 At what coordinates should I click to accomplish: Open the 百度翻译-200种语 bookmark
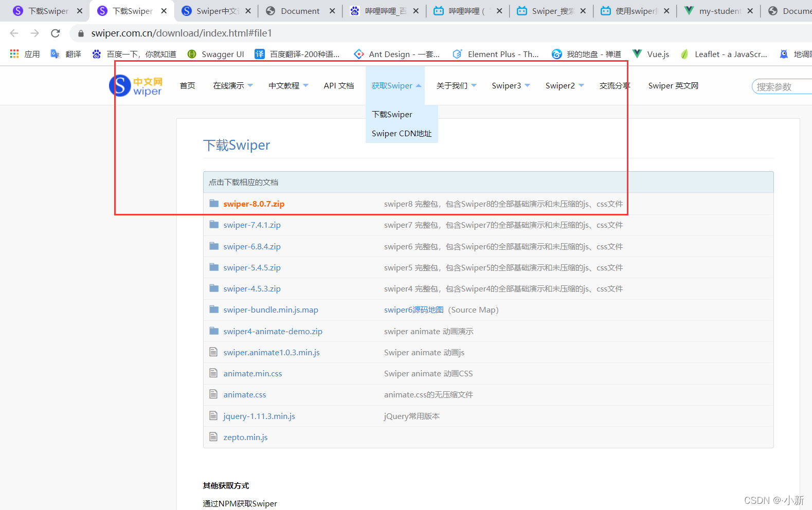[297, 54]
